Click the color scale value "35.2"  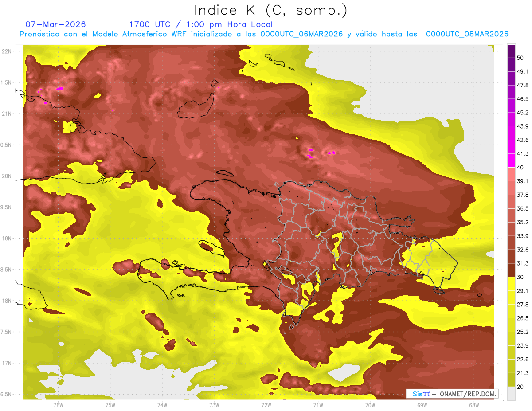tap(523, 222)
